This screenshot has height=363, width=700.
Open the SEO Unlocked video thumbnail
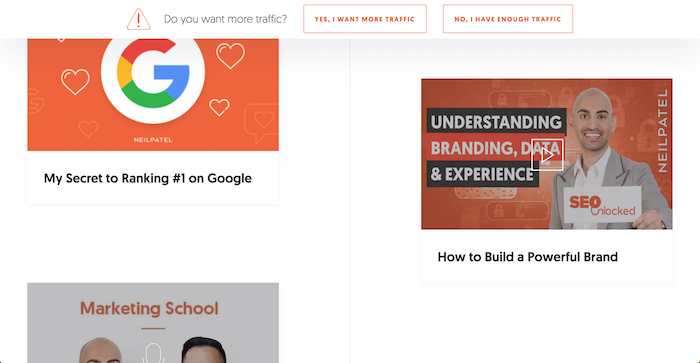pyautogui.click(x=547, y=154)
